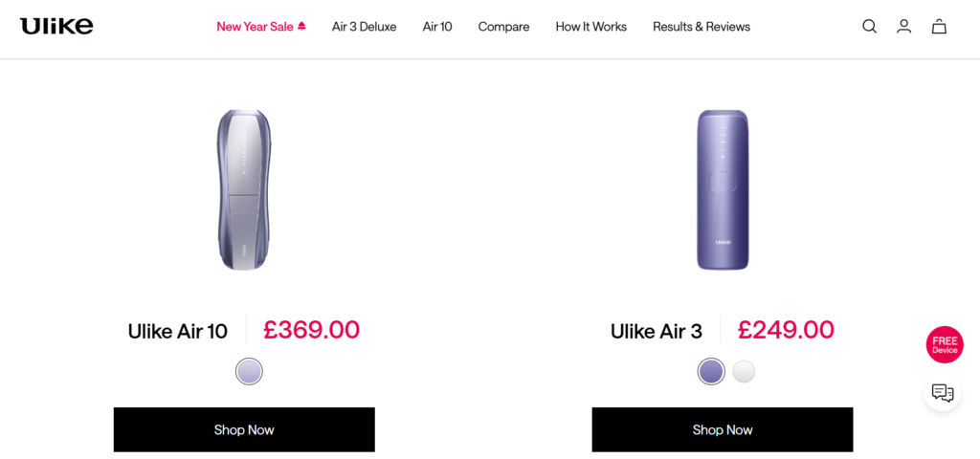Open How It Works page
980x459 pixels.
click(x=590, y=27)
